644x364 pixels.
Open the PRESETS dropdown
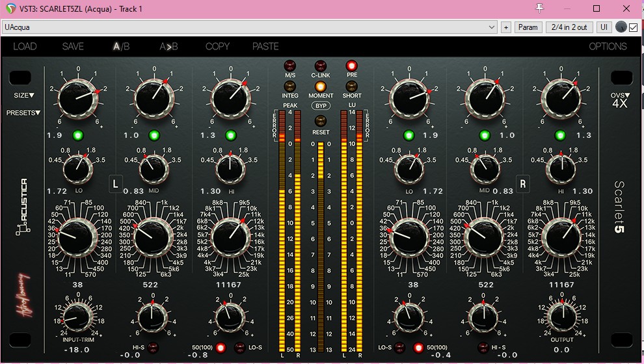pos(23,112)
